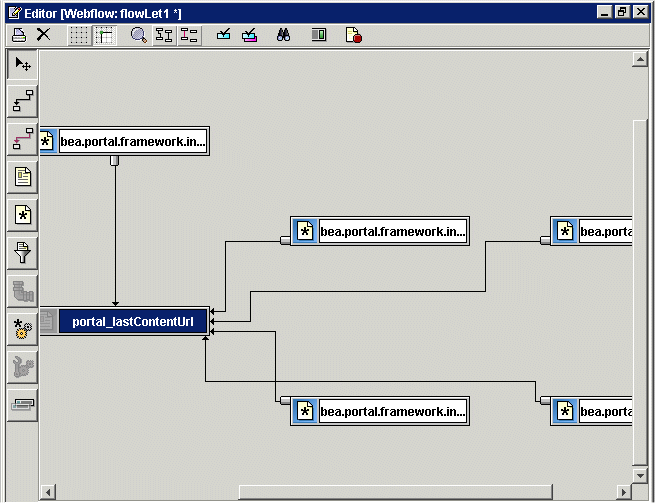Click the magnifying glass zoom icon
655x503 pixels.
pyautogui.click(x=139, y=36)
